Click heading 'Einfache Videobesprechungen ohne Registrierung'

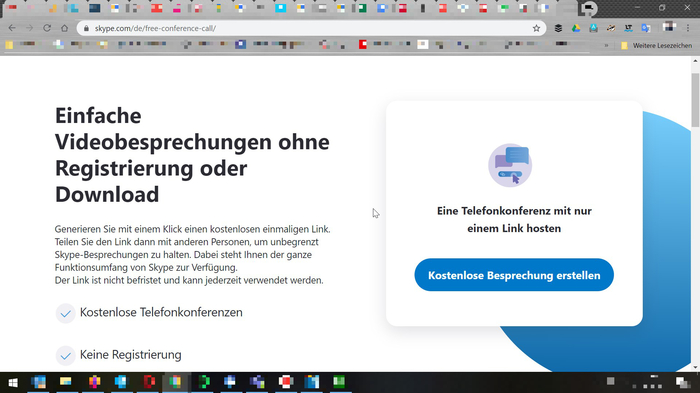[x=192, y=155]
